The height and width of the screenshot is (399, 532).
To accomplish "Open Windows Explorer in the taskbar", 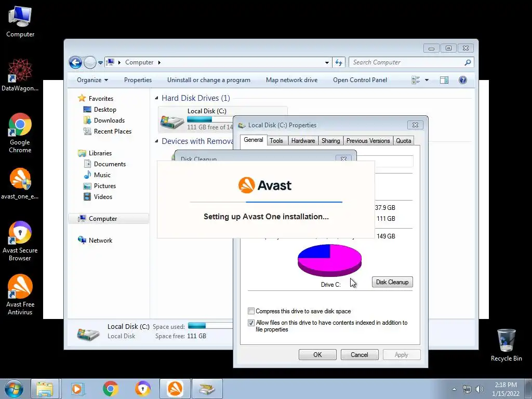I will pos(45,389).
